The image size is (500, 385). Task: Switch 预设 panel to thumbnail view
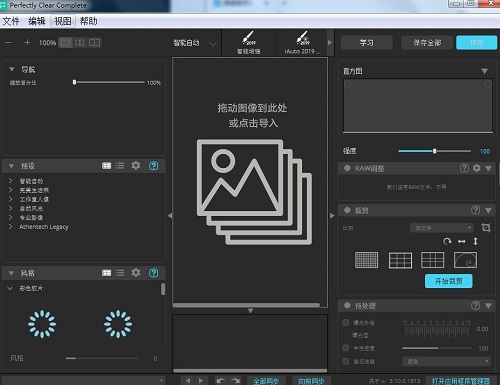[106, 166]
